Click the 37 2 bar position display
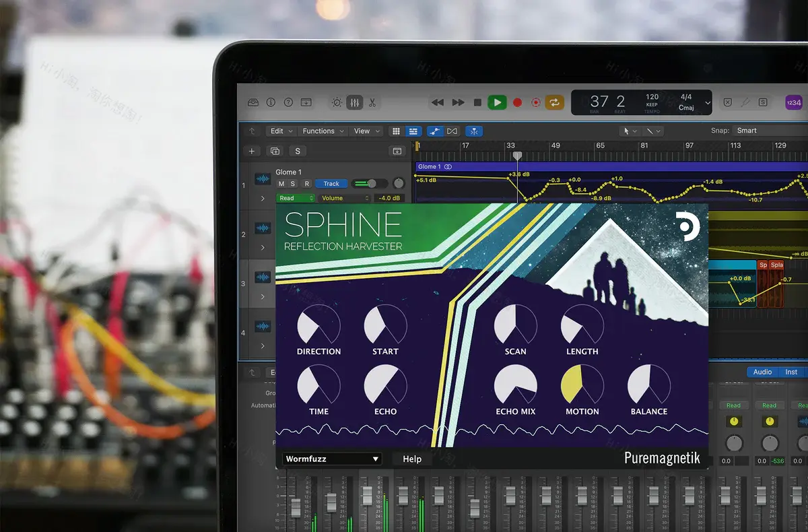 pos(608,102)
